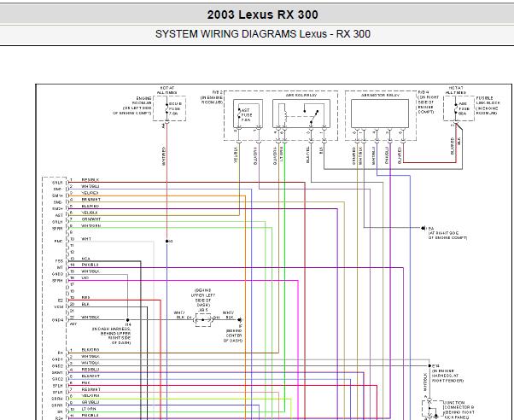Image resolution: width=514 pixels, height=420 pixels.
Task: Click the WHT wire label at pin 10
Action: (x=86, y=239)
